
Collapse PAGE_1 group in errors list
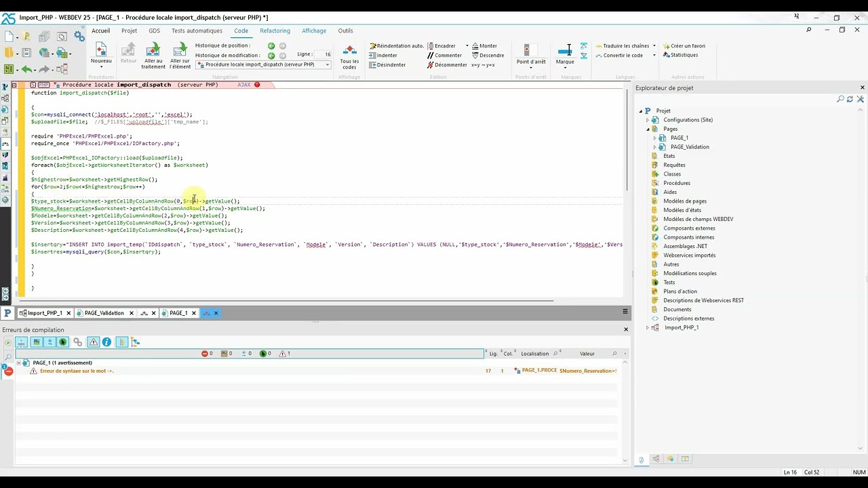tap(18, 363)
